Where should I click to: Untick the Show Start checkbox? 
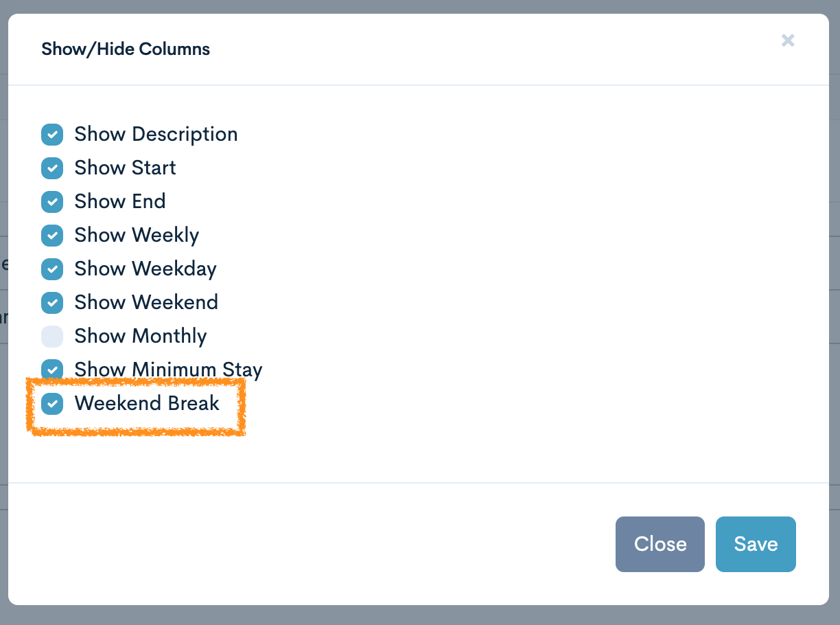[x=52, y=168]
